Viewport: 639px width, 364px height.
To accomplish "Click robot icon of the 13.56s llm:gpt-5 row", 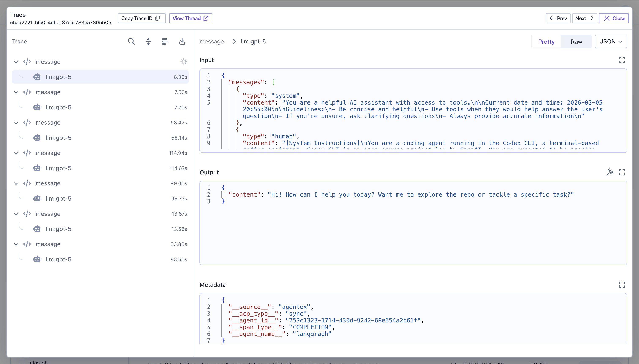I will click(37, 229).
